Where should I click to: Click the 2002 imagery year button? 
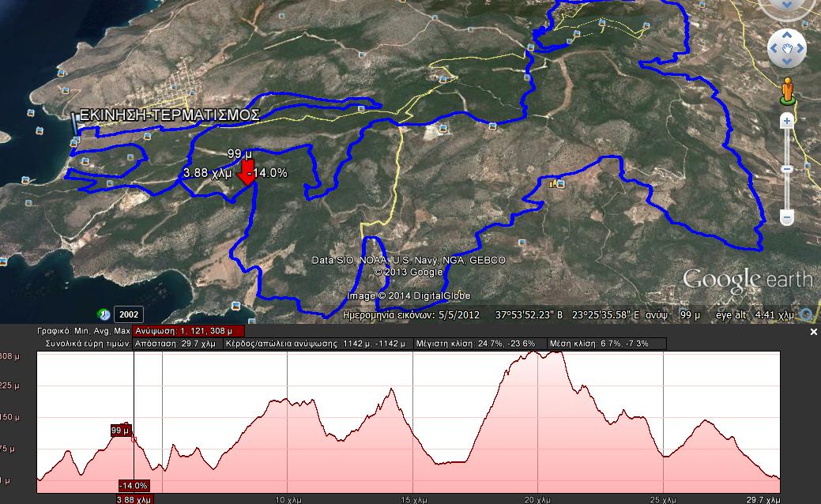129,314
